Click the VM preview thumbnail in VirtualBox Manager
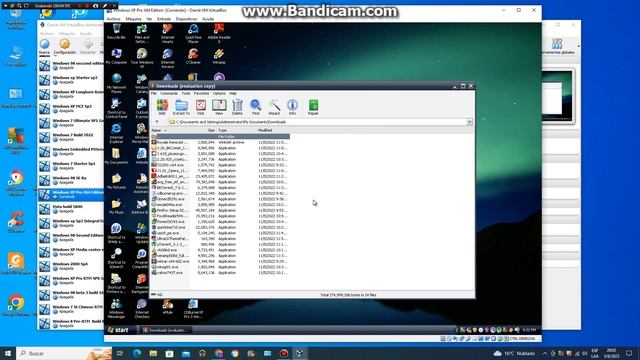 tap(558, 97)
